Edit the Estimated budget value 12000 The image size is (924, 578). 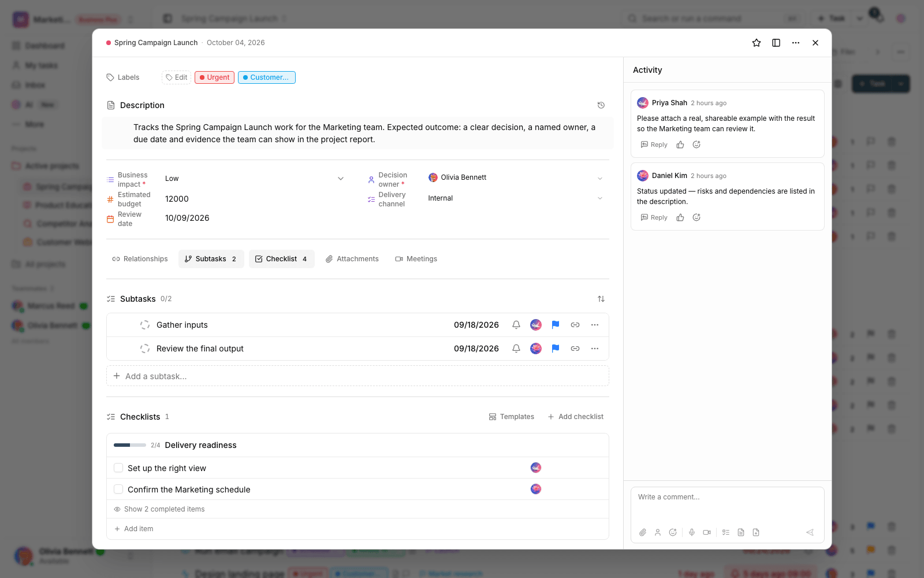[x=177, y=199]
